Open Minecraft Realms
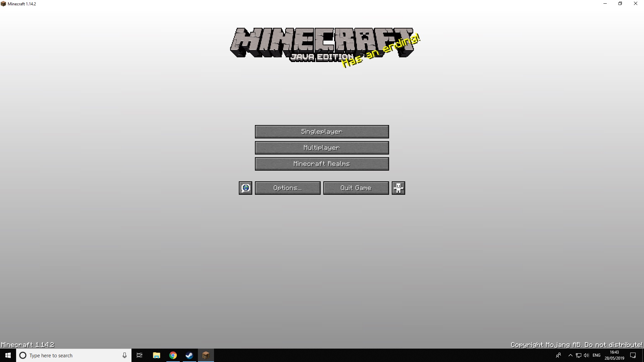644x362 pixels. [x=322, y=164]
